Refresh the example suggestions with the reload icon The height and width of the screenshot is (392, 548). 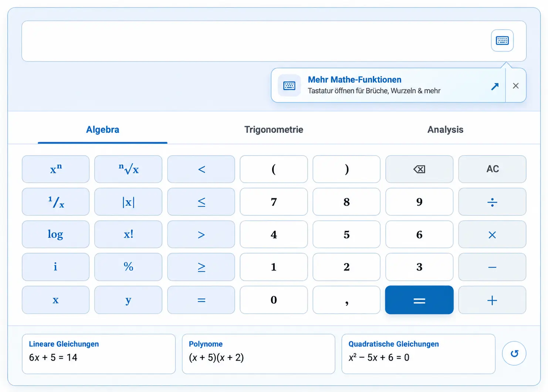tap(514, 354)
